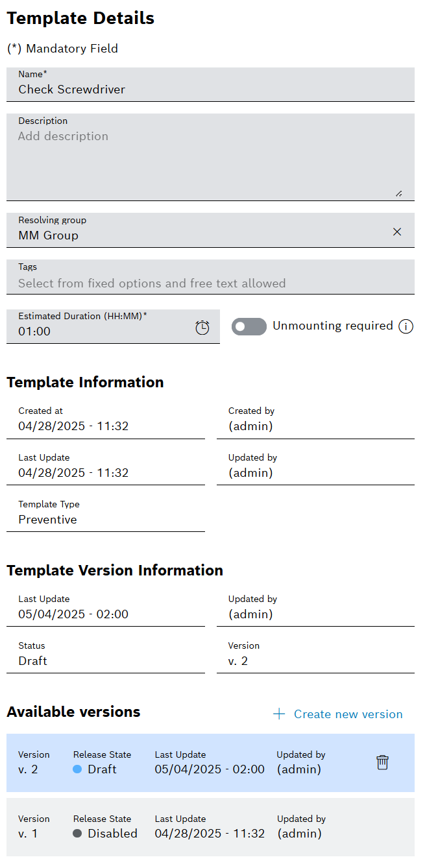Viewport: 438px width, 868px height.
Task: Delete version v. 2 via trash icon
Action: (383, 762)
